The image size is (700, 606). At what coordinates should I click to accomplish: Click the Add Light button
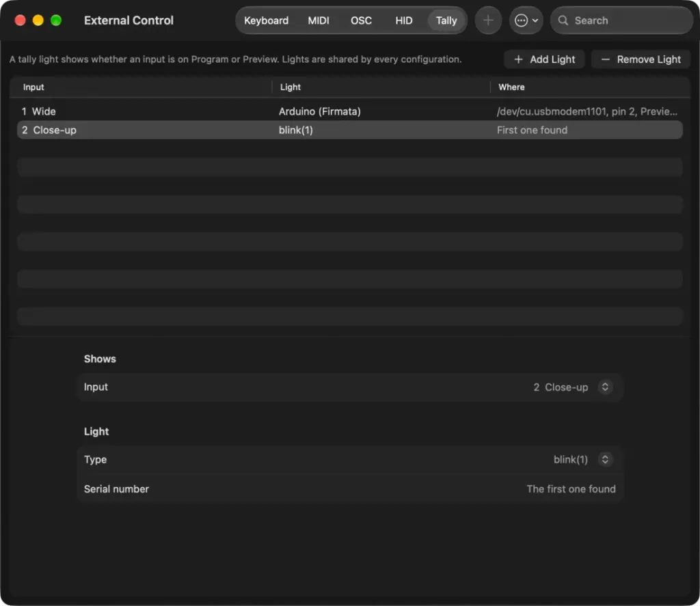tap(544, 59)
